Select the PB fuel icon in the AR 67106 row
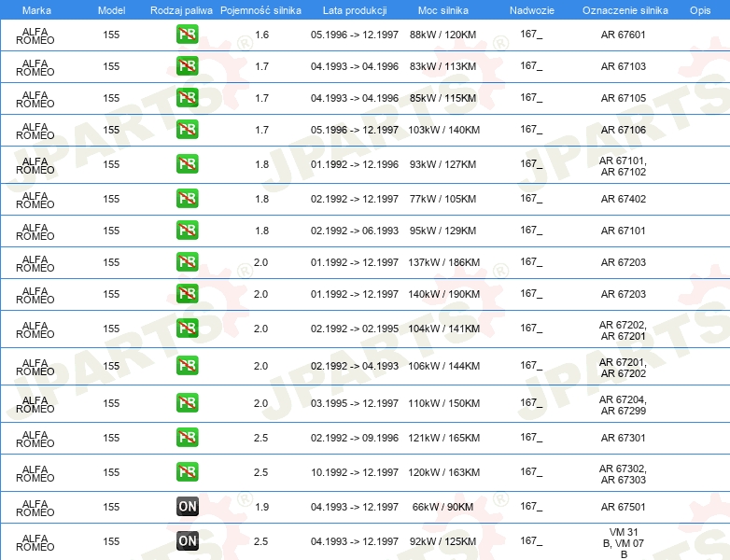The width and height of the screenshot is (730, 560). point(187,130)
